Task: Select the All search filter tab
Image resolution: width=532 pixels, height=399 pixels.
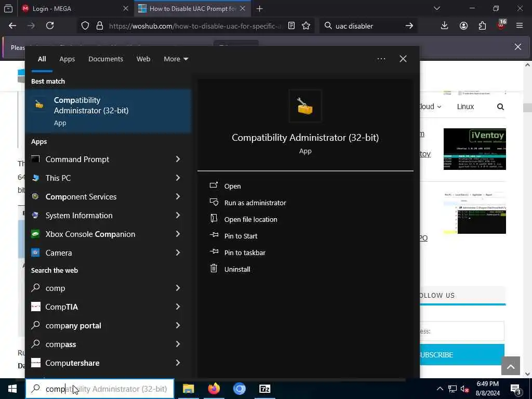Action: click(x=42, y=59)
